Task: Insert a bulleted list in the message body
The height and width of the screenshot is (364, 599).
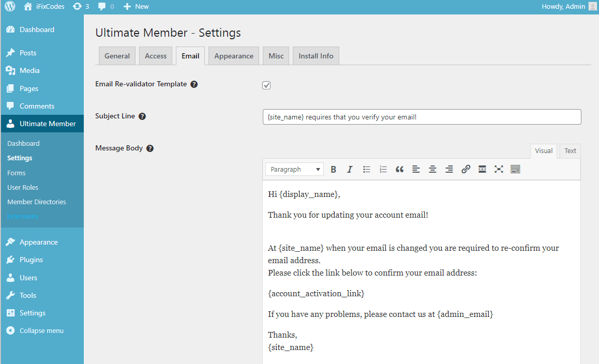Action: 366,169
